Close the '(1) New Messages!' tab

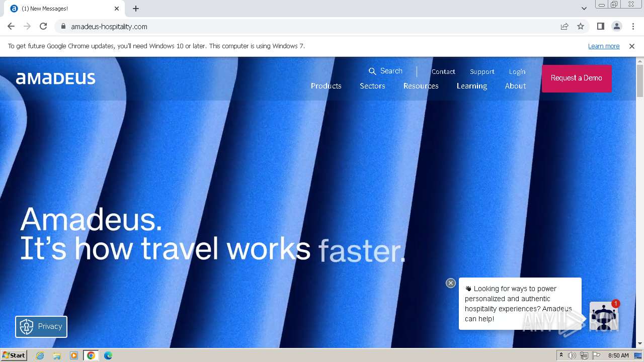[x=117, y=9]
